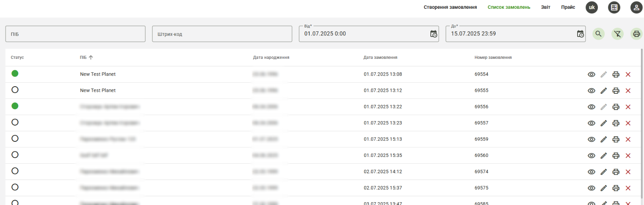The width and height of the screenshot is (644, 205).
Task: Print the order list using top printer icon
Action: 636,34
